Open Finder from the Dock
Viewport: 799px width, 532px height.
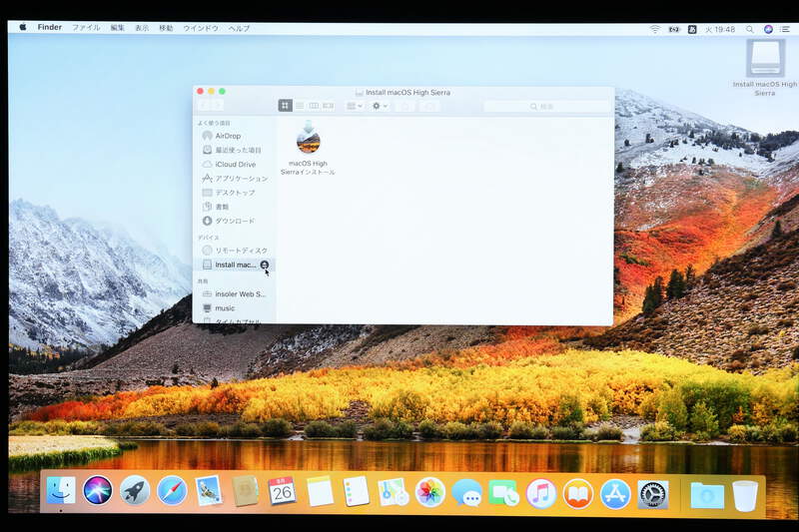click(61, 490)
